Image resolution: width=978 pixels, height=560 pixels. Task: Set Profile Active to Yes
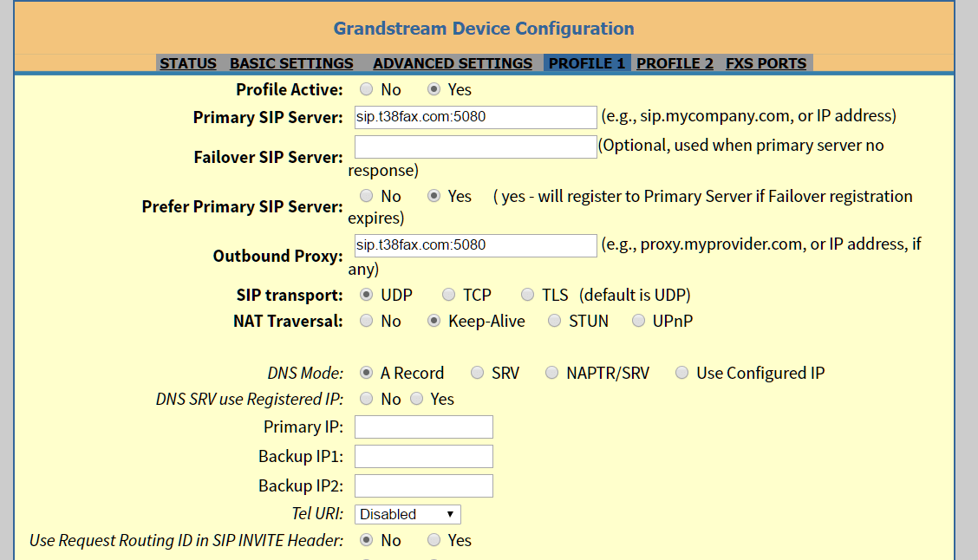(x=434, y=89)
